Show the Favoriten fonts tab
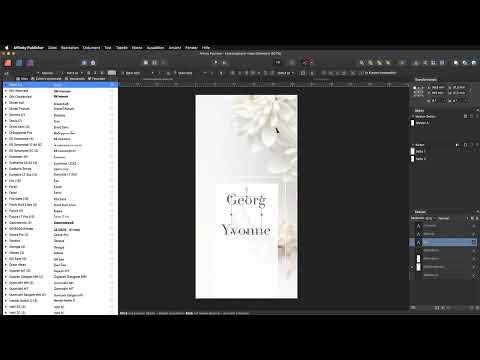This screenshot has height=360, width=480. [x=96, y=79]
